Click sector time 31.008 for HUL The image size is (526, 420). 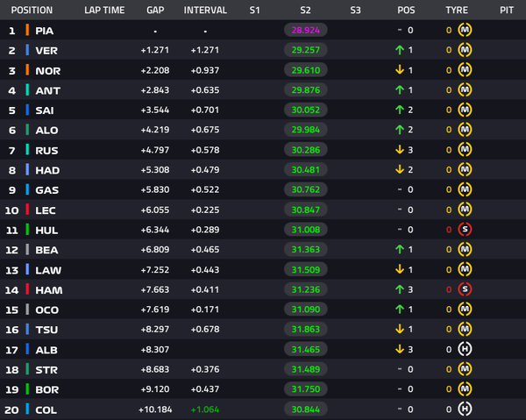click(306, 230)
